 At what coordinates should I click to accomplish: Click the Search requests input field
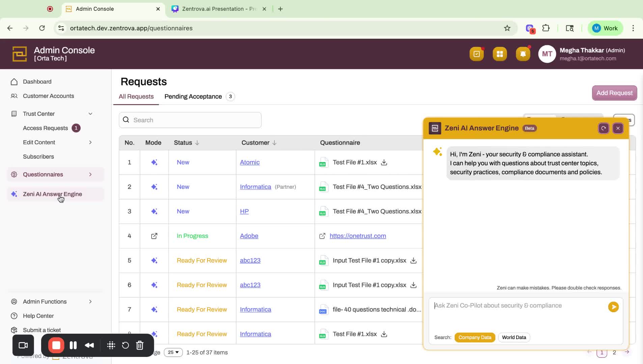pyautogui.click(x=190, y=120)
